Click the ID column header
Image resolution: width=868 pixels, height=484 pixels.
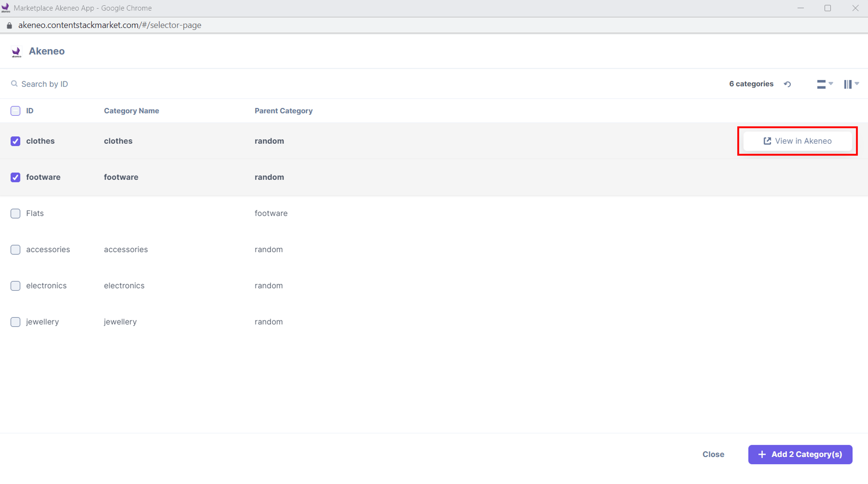30,111
